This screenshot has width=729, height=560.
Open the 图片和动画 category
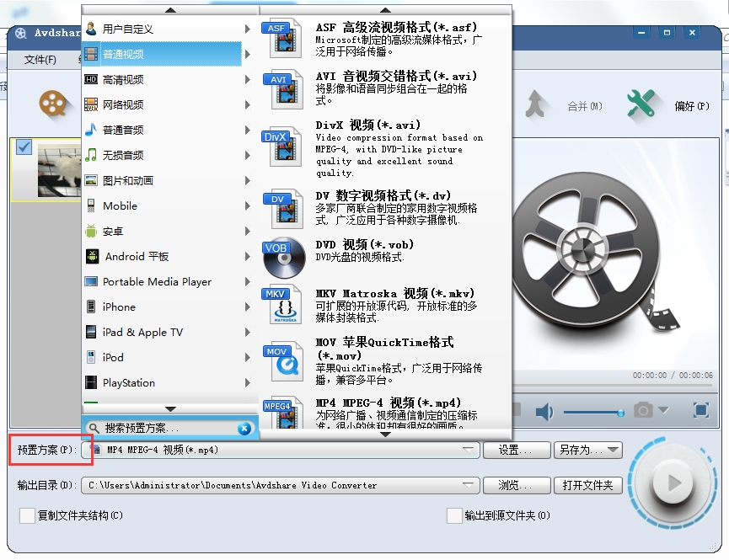pyautogui.click(x=162, y=180)
